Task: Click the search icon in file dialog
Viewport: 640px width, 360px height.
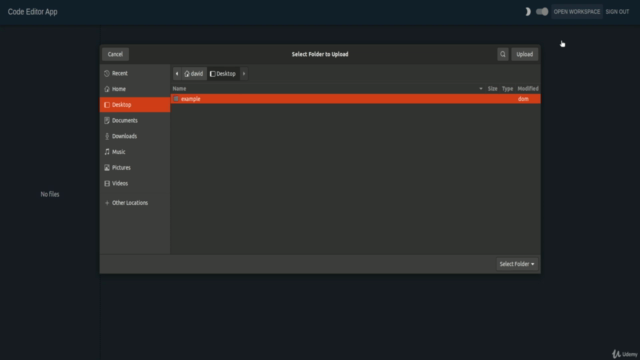Action: (502, 54)
